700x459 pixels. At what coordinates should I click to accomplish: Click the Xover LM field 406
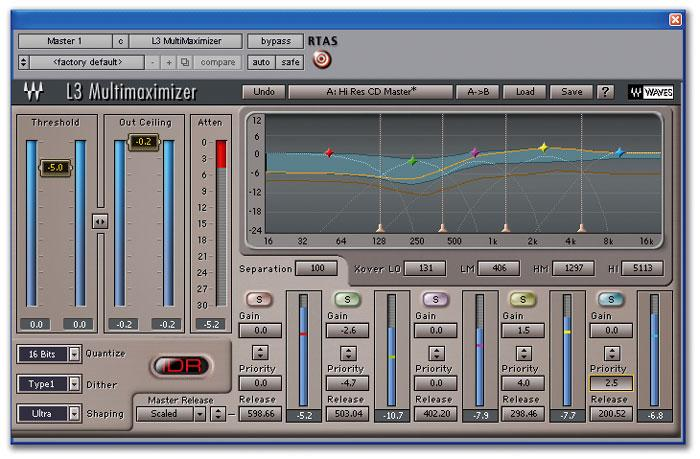coord(499,268)
